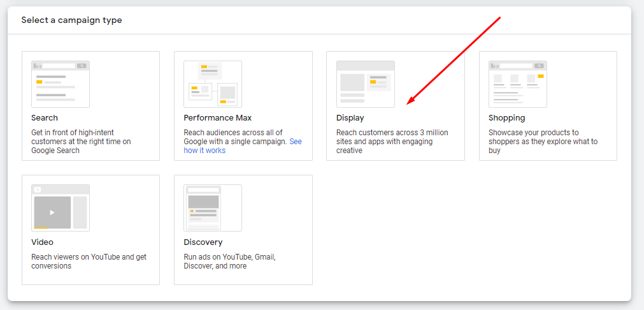Choose the Shopping campaign illustration icon
The height and width of the screenshot is (310, 644).
pos(517,84)
